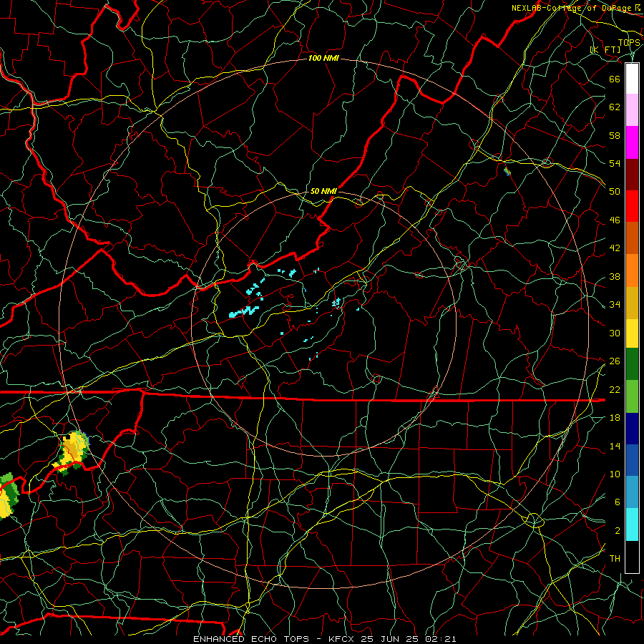Click the "62" legend value

pyautogui.click(x=615, y=107)
